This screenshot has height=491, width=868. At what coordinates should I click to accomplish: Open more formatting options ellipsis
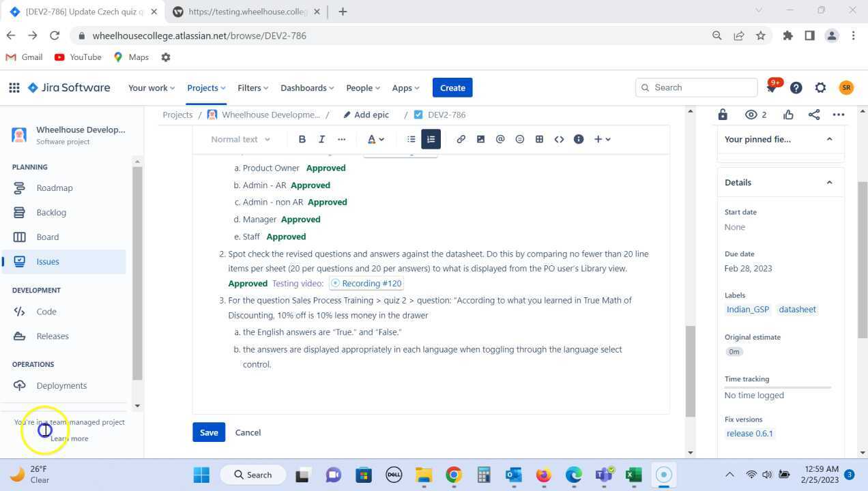[x=341, y=139]
